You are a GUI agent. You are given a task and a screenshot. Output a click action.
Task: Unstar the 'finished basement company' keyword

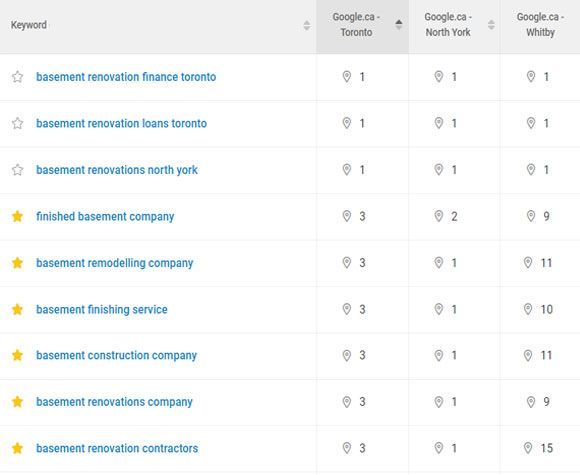(x=17, y=216)
